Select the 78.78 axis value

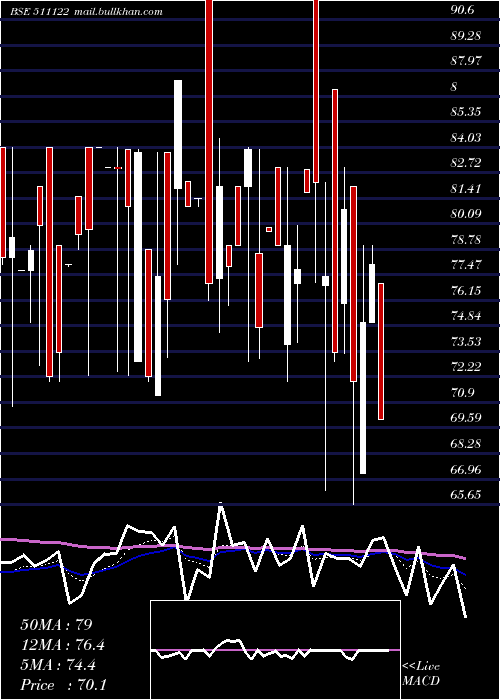pyautogui.click(x=466, y=240)
